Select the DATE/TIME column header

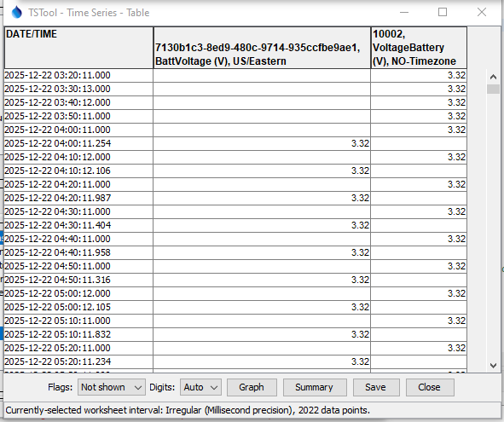(x=78, y=48)
